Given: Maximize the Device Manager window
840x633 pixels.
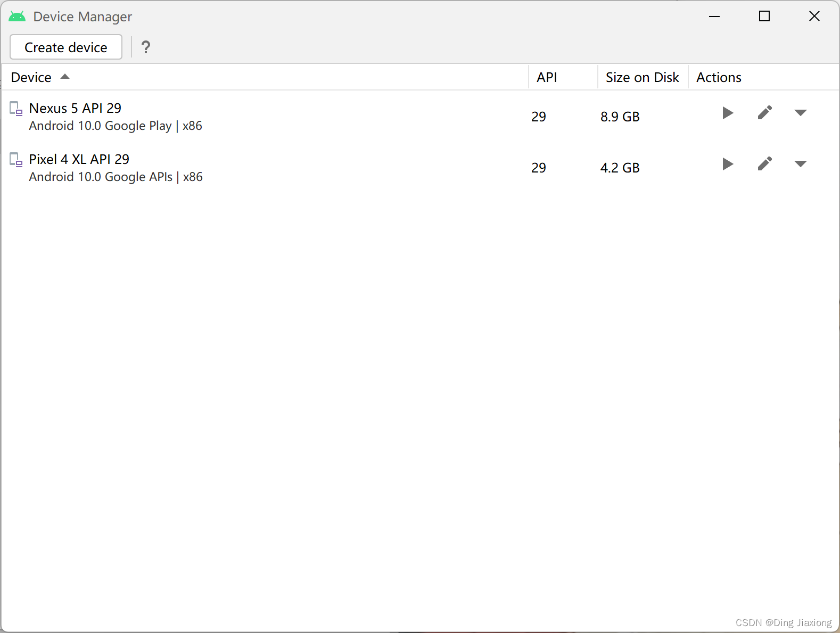Looking at the screenshot, I should [764, 17].
